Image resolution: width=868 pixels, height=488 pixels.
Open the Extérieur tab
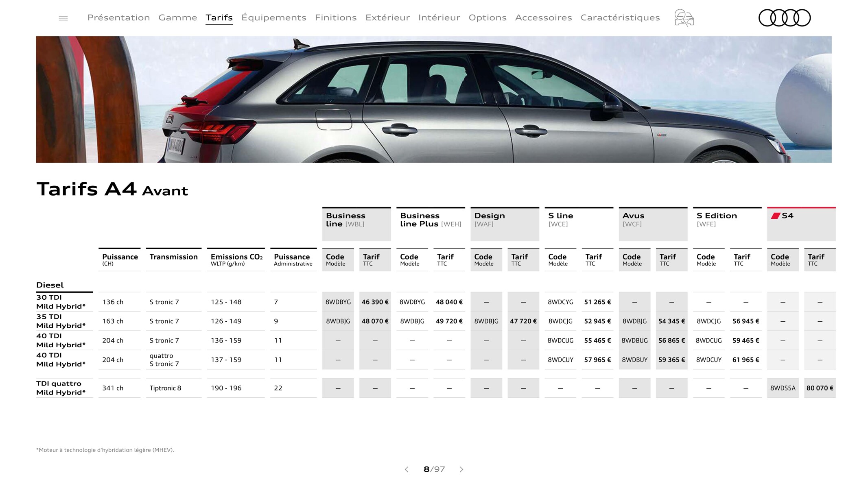click(387, 17)
